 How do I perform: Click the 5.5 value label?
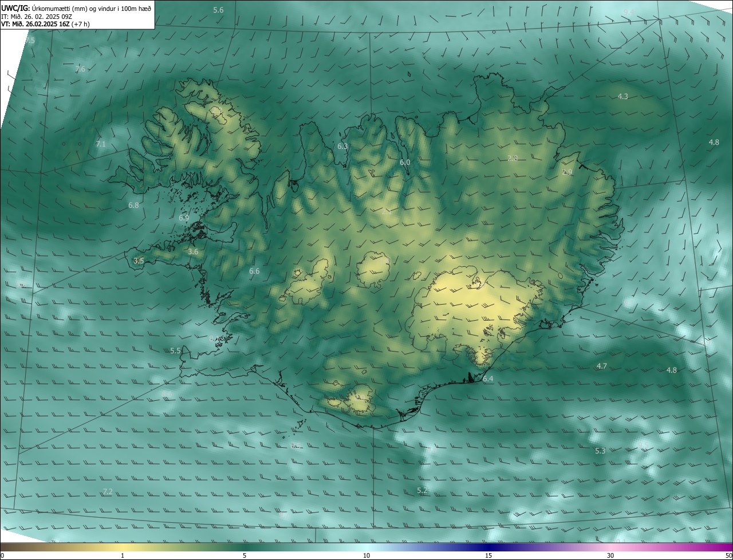click(175, 350)
